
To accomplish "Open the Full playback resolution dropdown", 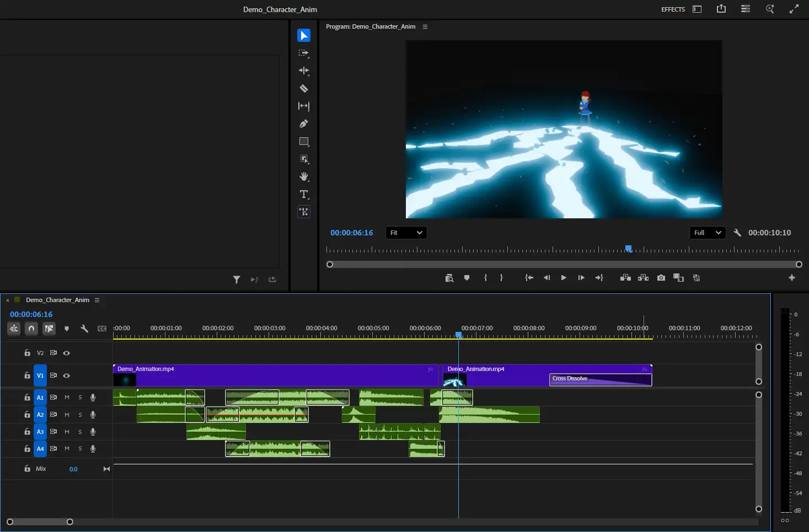I will (x=706, y=233).
